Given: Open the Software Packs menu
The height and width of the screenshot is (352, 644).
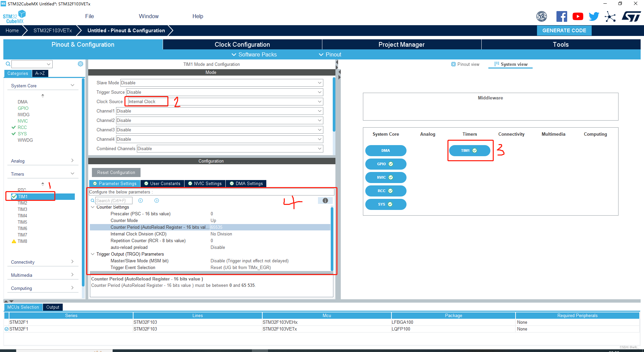Looking at the screenshot, I should click(254, 54).
